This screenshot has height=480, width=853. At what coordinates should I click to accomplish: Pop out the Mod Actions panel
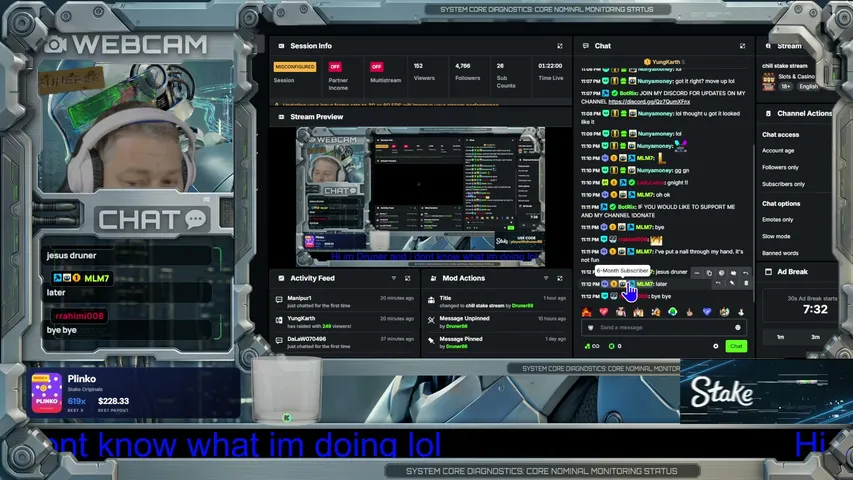[559, 278]
